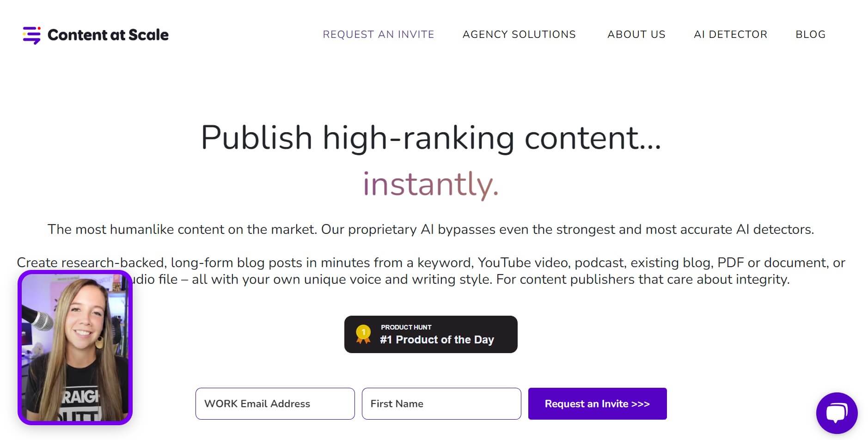Click the Product Hunt medal icon
The height and width of the screenshot is (440, 868).
[363, 334]
